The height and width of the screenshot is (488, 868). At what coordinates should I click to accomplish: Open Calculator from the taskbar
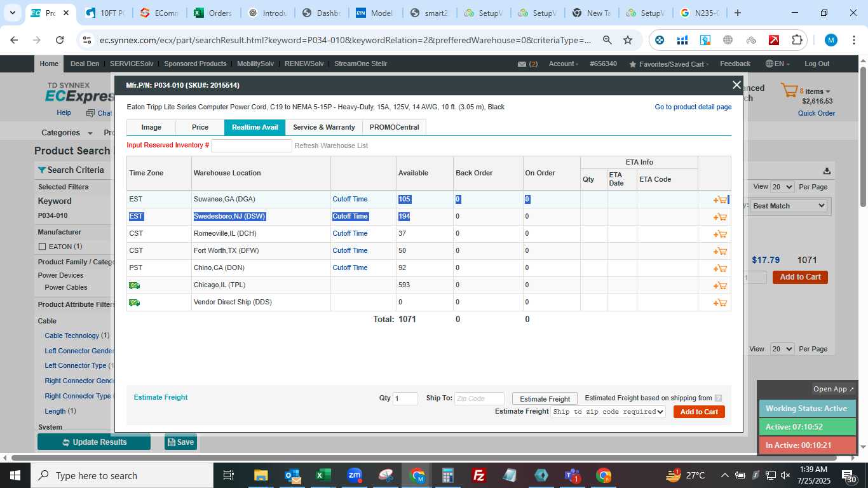[448, 475]
